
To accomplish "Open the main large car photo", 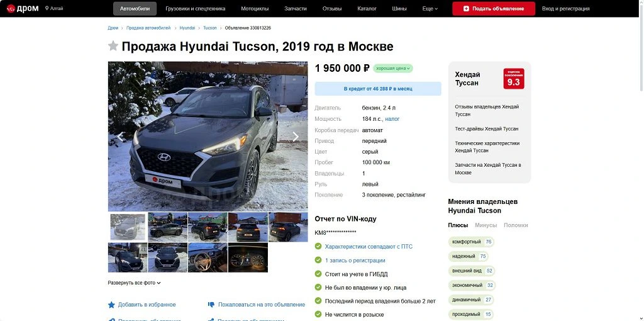I will tap(208, 137).
